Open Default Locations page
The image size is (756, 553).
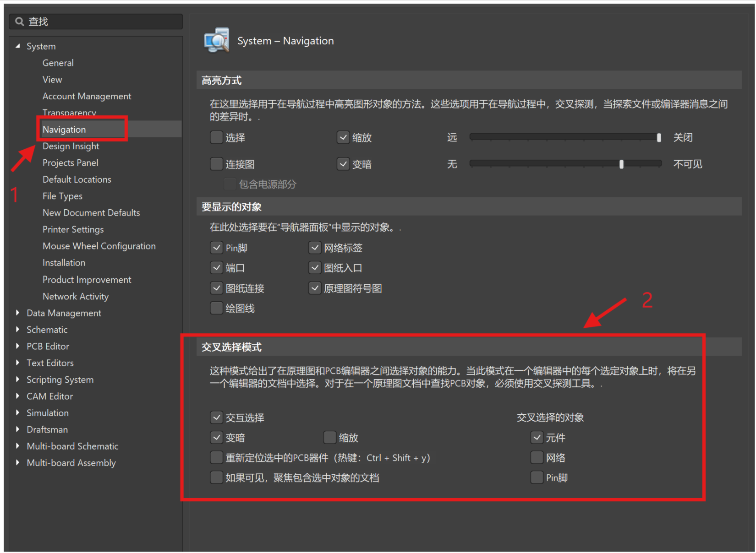tap(77, 179)
